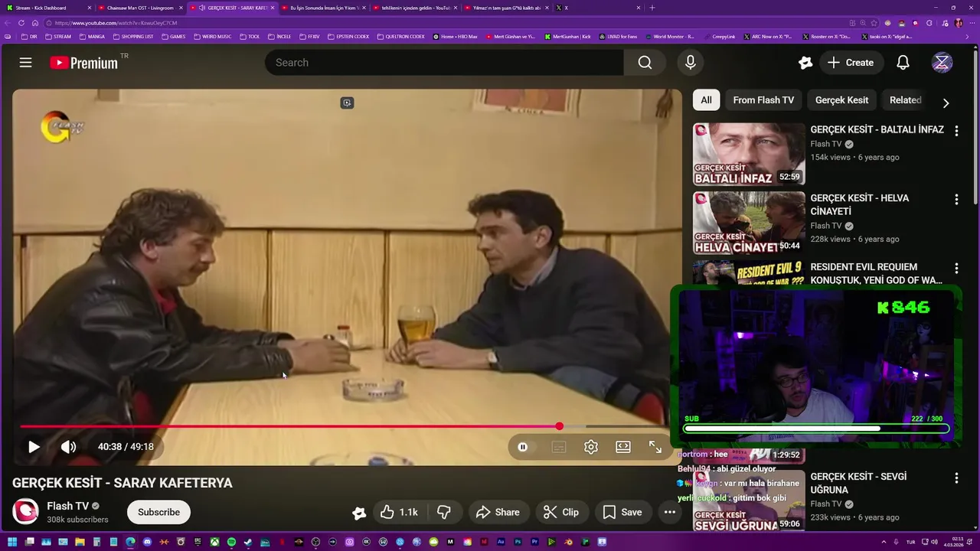Click the info card icon atop video
This screenshot has width=980, height=551.
click(x=347, y=103)
